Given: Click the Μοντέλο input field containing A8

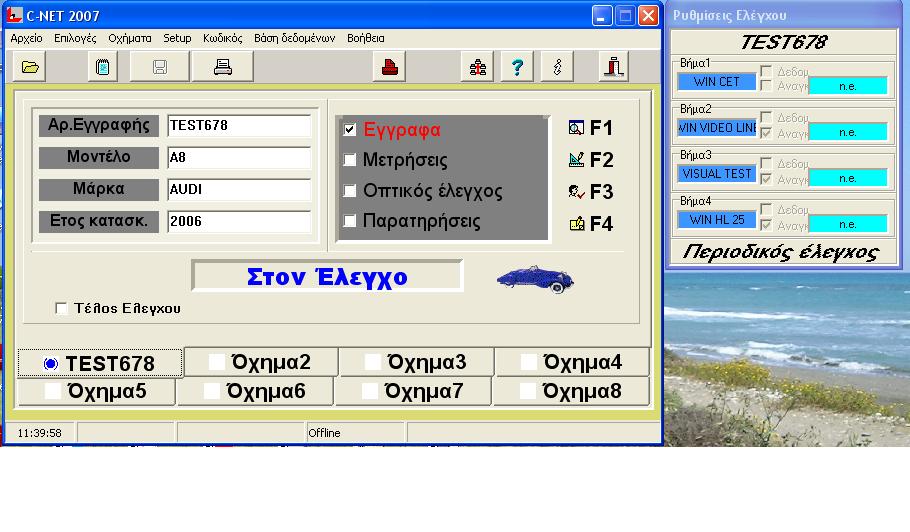Looking at the screenshot, I should tap(239, 157).
